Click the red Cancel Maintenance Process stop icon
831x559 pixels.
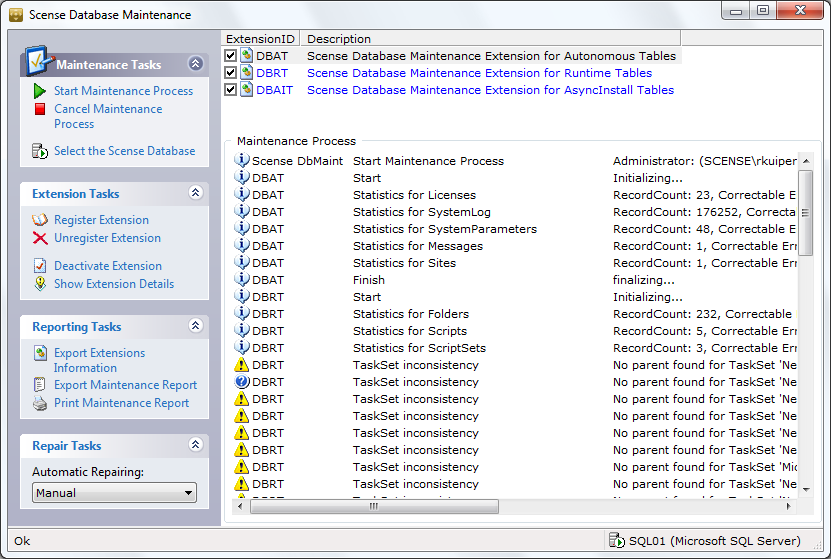point(40,109)
